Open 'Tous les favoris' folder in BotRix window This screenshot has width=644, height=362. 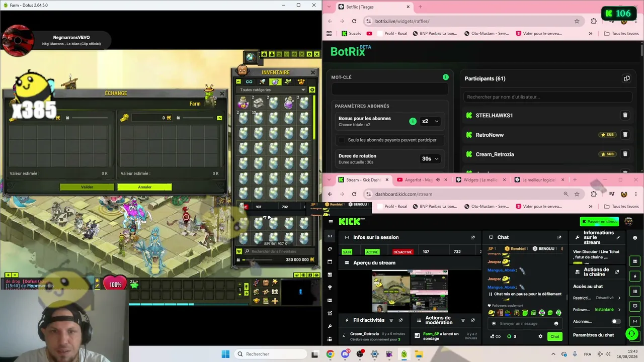[x=621, y=34]
